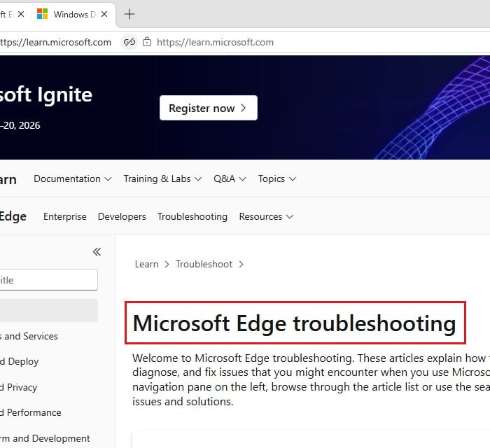Open the Documentation dropdown menu
This screenshot has width=490, height=448.
point(73,178)
